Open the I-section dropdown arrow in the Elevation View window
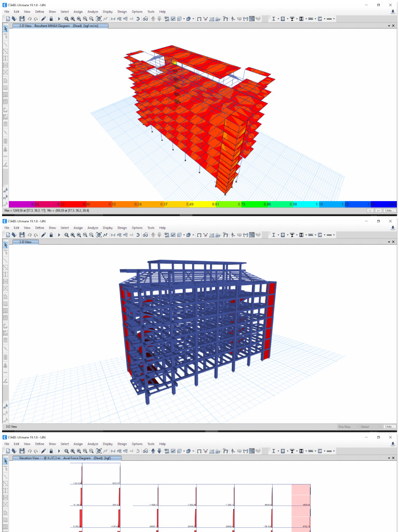The width and height of the screenshot is (399, 532). coord(278,451)
